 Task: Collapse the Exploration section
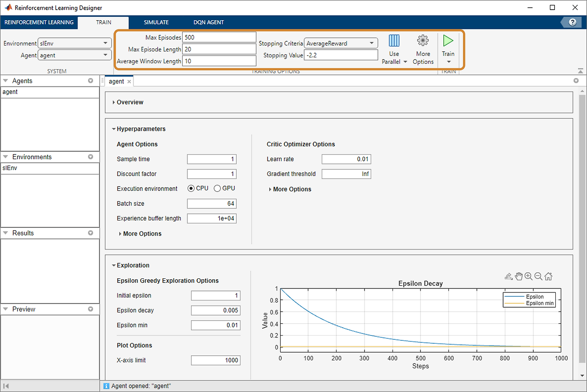click(113, 265)
